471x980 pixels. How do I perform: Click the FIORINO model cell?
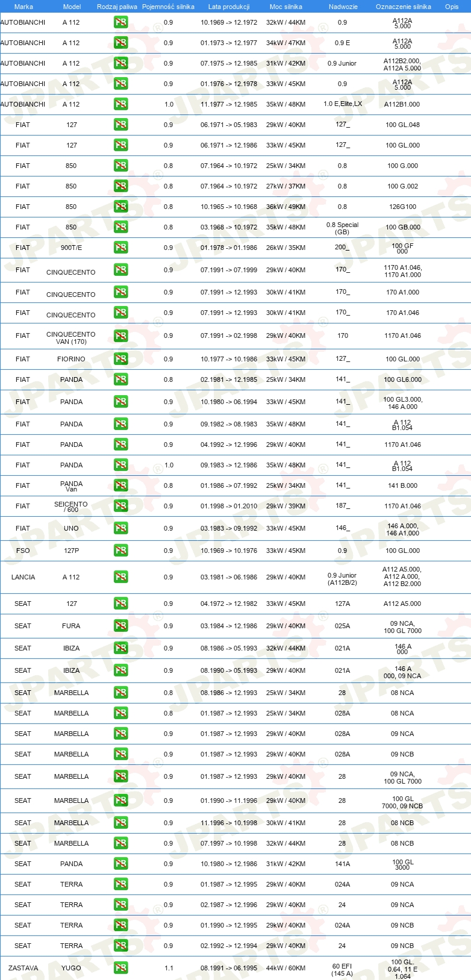pyautogui.click(x=71, y=359)
